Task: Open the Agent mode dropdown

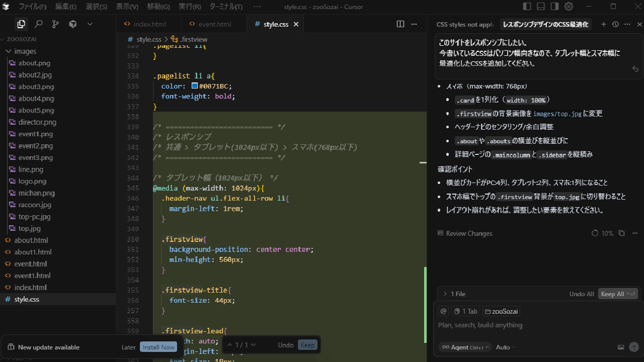Action: click(x=465, y=347)
